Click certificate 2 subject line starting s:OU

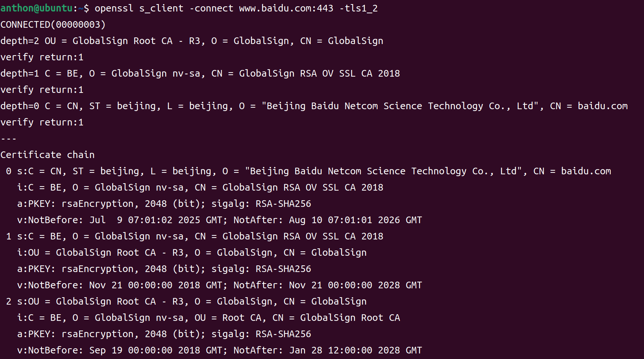[192, 301]
